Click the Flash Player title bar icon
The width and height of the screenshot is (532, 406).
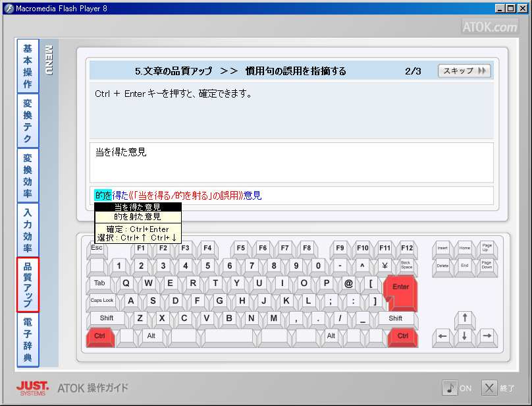[x=9, y=9]
